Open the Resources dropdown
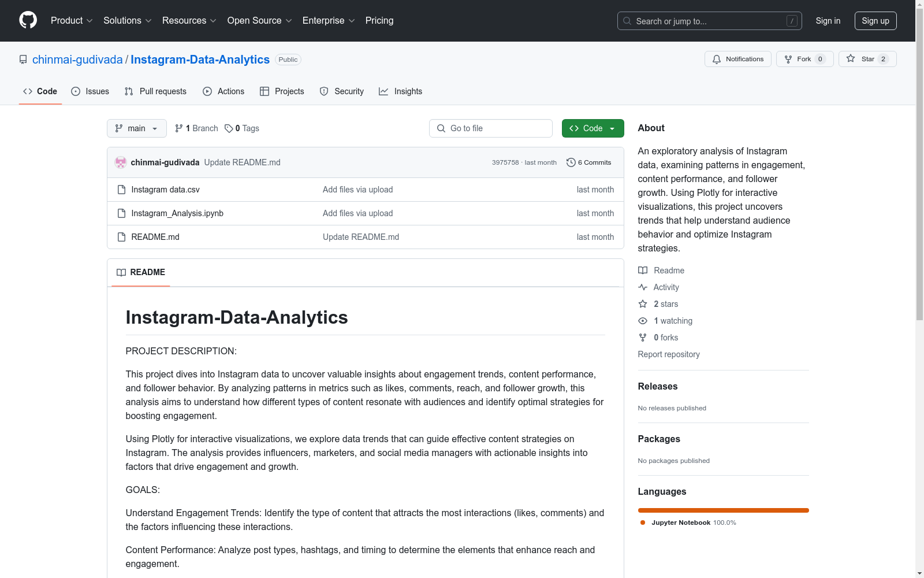 point(189,21)
